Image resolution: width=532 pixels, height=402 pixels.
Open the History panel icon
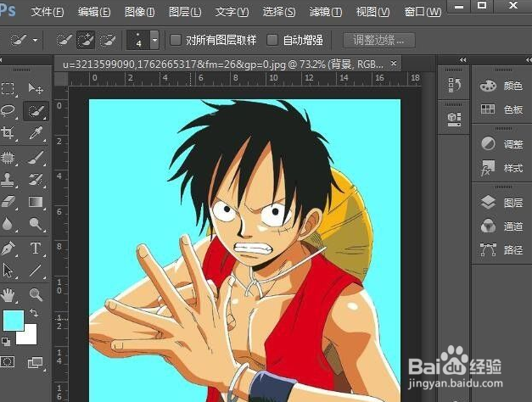click(454, 85)
